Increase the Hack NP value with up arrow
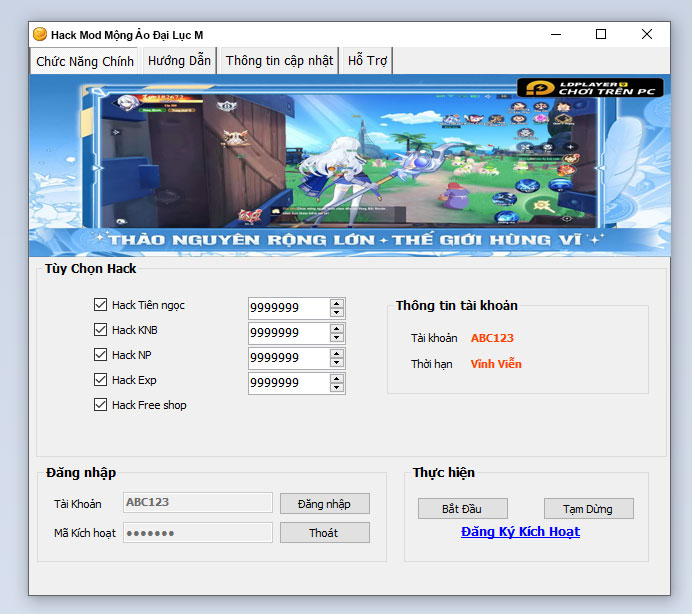693x616 pixels. [x=337, y=354]
